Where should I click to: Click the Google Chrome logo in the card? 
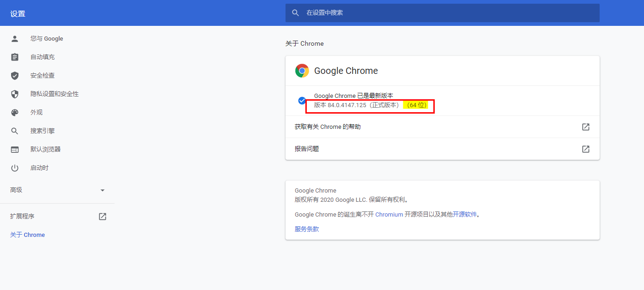pos(302,71)
